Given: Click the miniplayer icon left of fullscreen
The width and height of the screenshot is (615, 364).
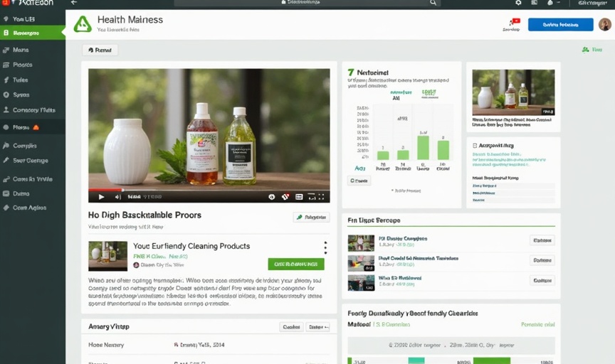Looking at the screenshot, I should point(312,197).
